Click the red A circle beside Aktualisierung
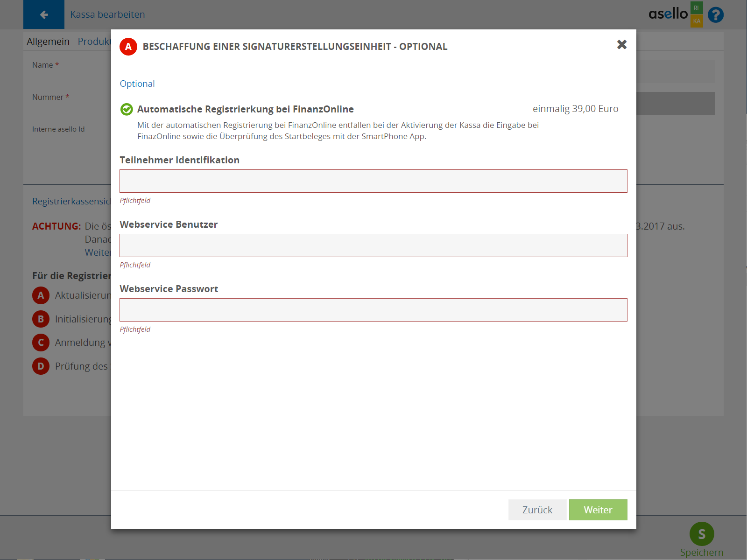This screenshot has height=560, width=747. coord(41,295)
